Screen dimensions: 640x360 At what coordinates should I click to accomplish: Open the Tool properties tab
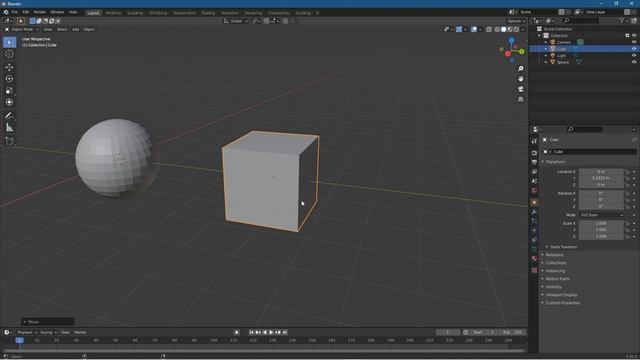534,141
